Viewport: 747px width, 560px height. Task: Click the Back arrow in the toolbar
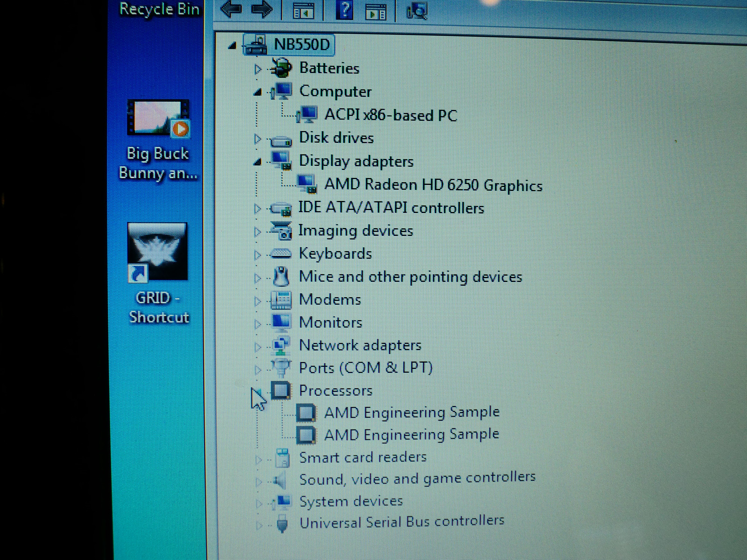tap(231, 9)
